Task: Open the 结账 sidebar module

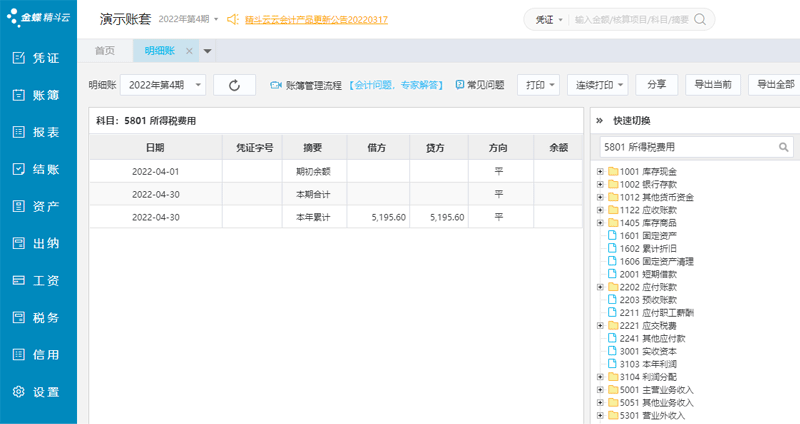Action: coord(36,169)
